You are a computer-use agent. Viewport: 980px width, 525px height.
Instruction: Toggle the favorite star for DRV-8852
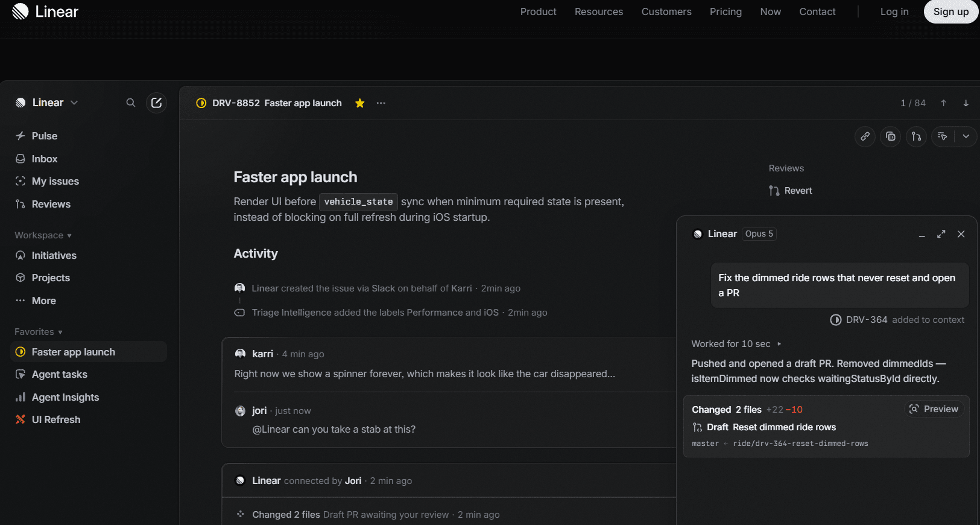pyautogui.click(x=360, y=103)
